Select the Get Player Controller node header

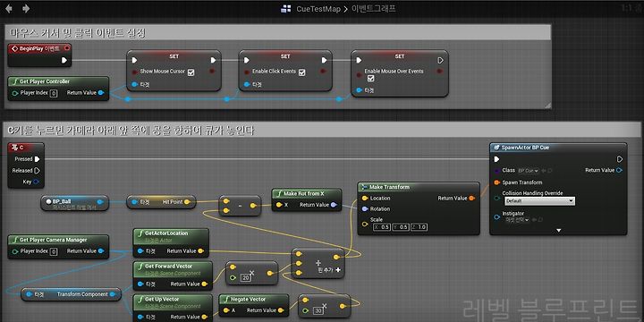58,81
